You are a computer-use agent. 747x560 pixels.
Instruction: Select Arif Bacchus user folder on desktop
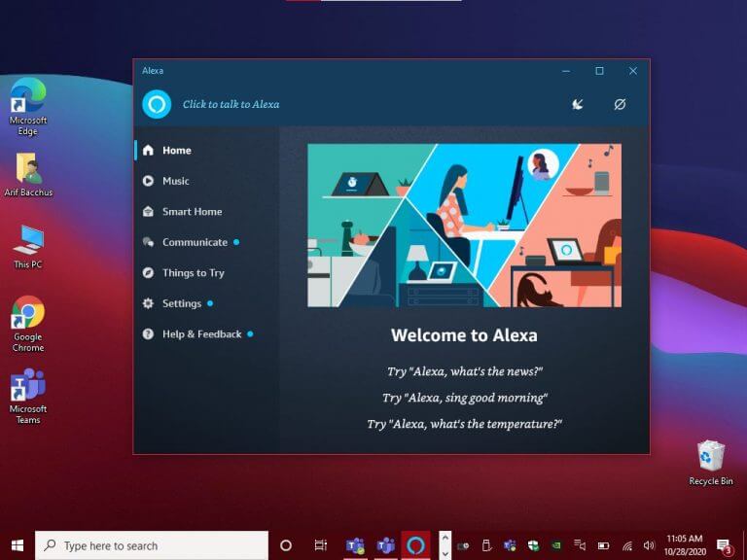(28, 174)
